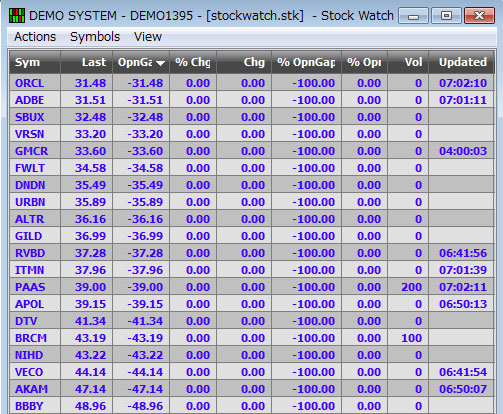Click the volume 100 in BRCM row
The width and height of the screenshot is (503, 414).
412,338
